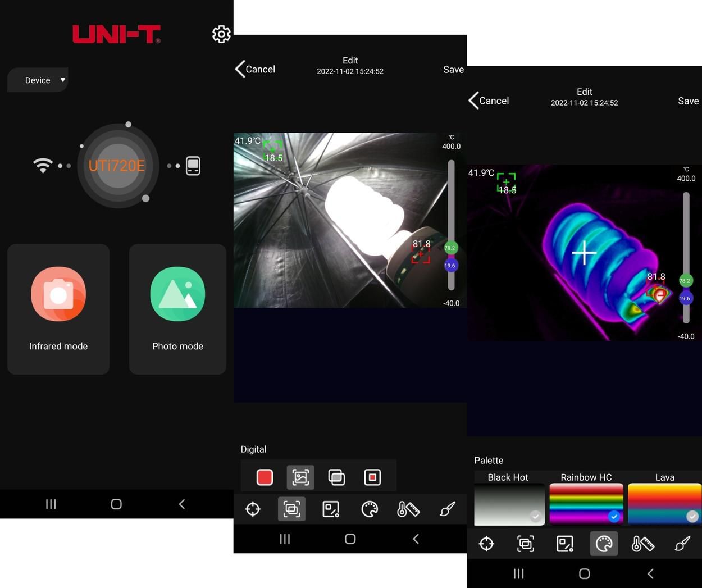This screenshot has height=588, width=702.
Task: Tap the Infrared mode camera icon
Action: click(x=58, y=294)
